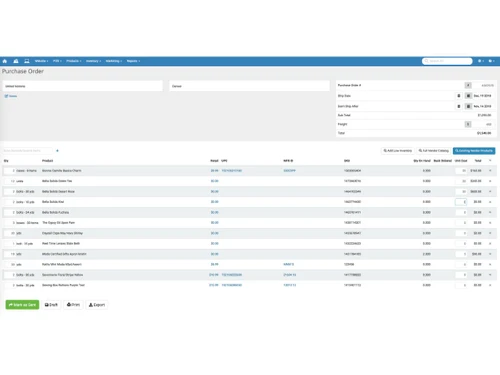Click the laptop icon in top navbar

pos(27,61)
